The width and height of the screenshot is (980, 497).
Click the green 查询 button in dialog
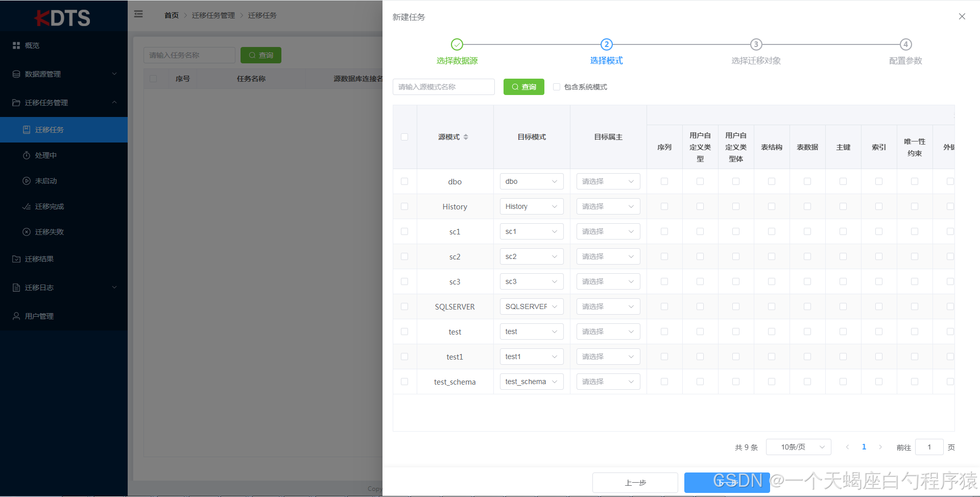coord(524,87)
